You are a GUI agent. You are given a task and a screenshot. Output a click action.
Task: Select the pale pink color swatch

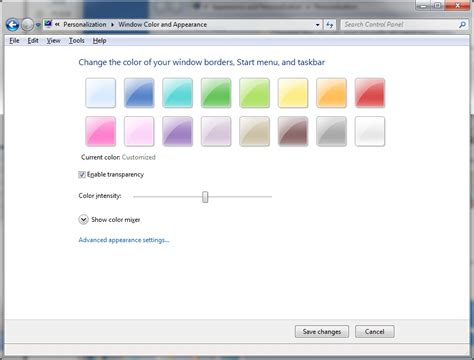coord(139,131)
